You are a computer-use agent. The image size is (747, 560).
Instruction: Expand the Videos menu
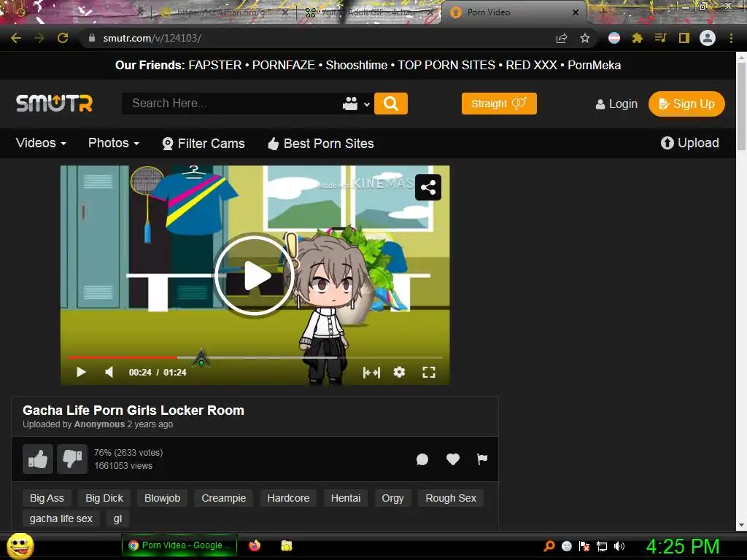[x=41, y=143]
